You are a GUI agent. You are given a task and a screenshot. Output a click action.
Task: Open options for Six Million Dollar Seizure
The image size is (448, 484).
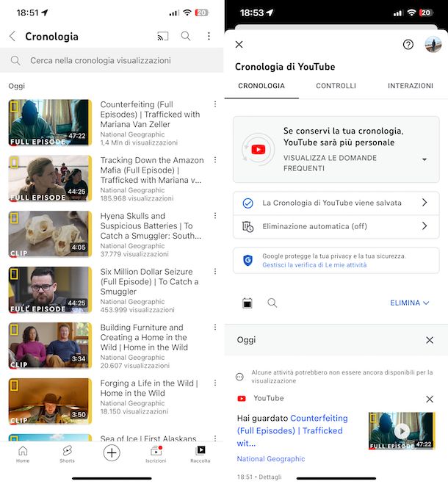tap(215, 272)
